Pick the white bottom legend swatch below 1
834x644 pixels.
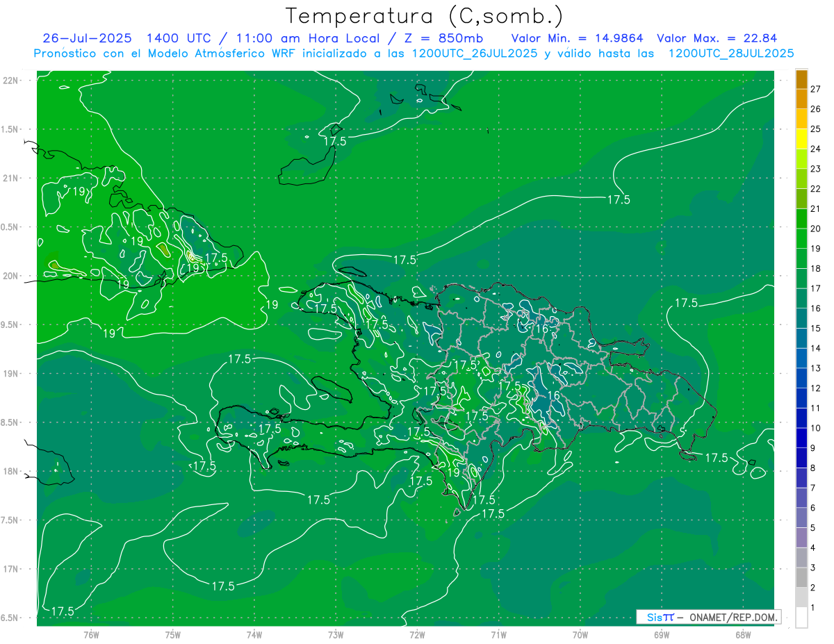(801, 618)
